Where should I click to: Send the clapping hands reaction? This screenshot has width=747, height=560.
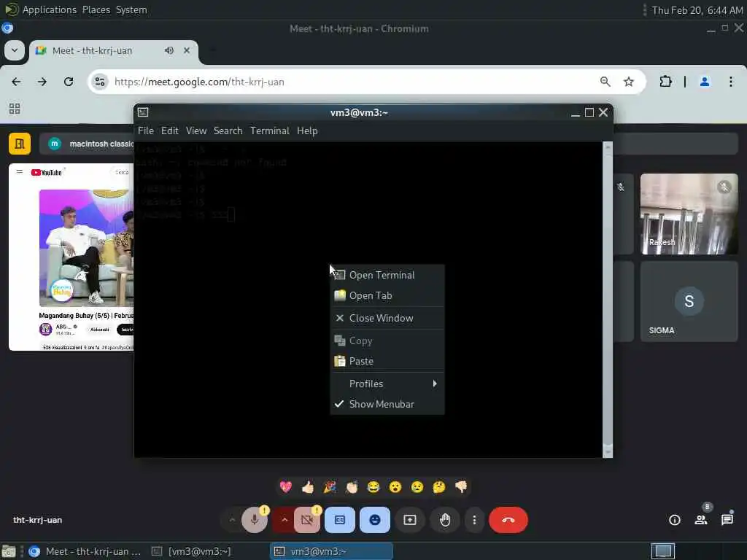(x=352, y=486)
